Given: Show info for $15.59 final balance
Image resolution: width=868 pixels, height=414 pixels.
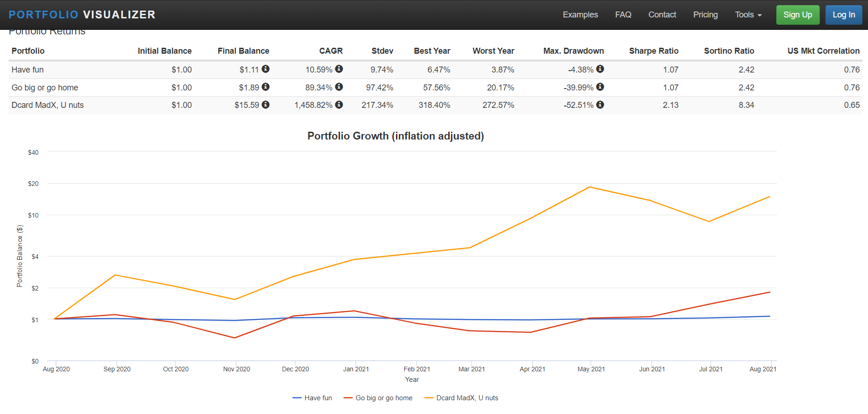Looking at the screenshot, I should (x=266, y=105).
